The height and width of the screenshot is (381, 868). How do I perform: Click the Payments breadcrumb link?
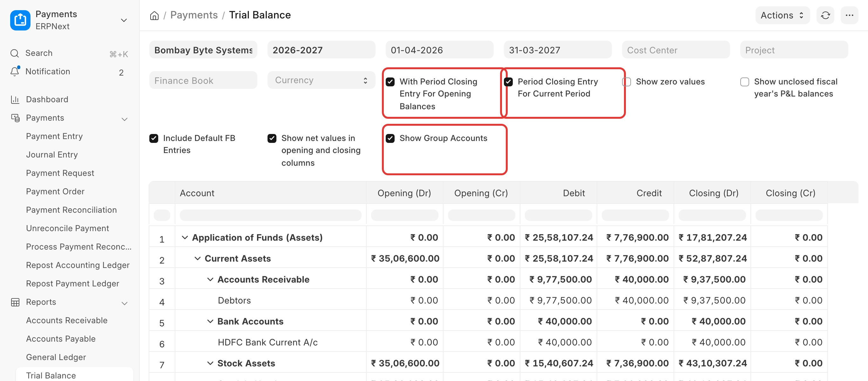tap(194, 15)
